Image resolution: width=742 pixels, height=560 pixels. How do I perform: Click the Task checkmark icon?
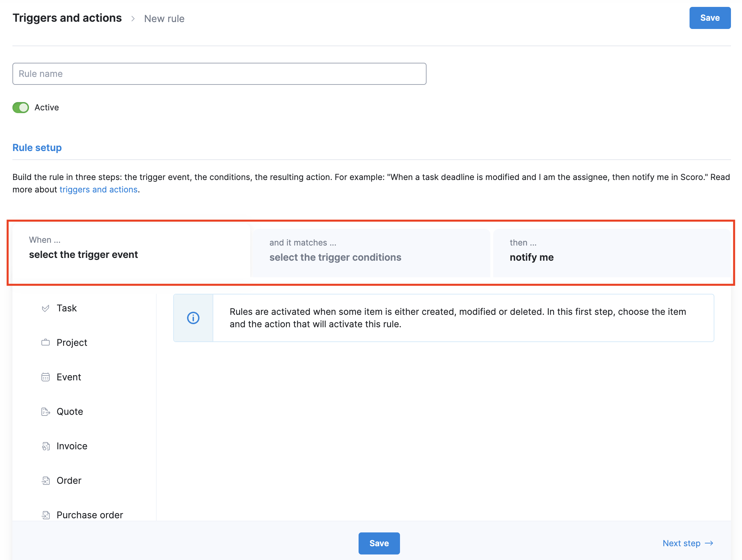point(46,308)
